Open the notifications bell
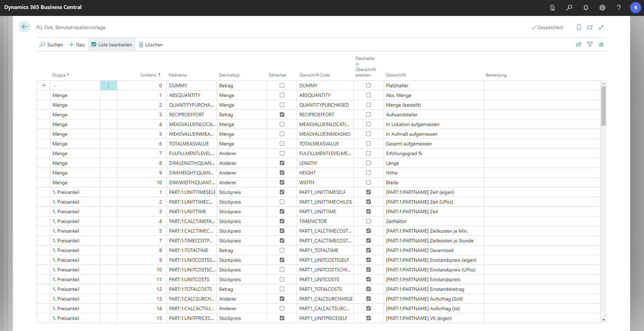 (x=586, y=8)
